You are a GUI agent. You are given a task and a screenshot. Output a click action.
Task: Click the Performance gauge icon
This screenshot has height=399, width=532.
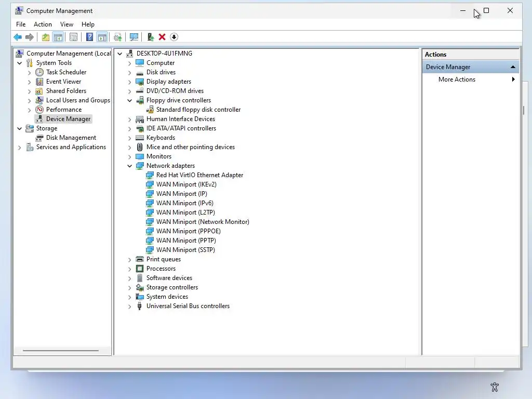pyautogui.click(x=39, y=110)
